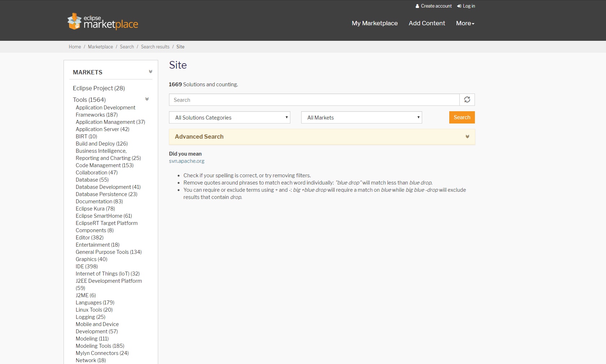Select Database Development (41) category

(108, 187)
